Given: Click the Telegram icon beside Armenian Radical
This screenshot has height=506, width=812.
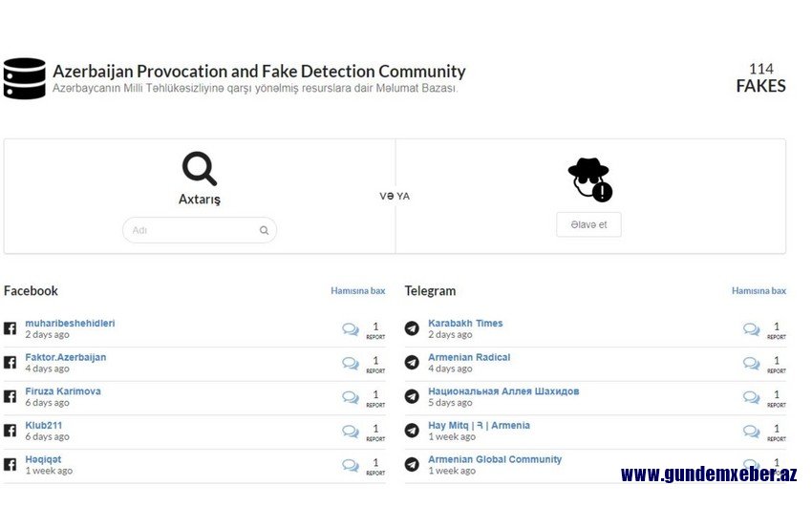Looking at the screenshot, I should 412,363.
